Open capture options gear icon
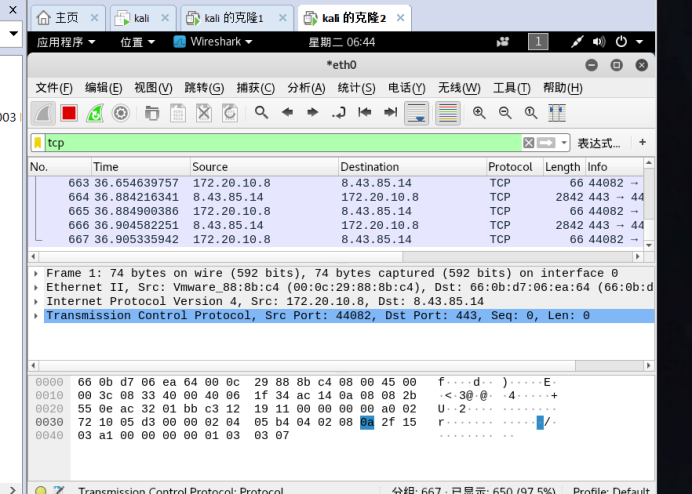 pyautogui.click(x=120, y=113)
